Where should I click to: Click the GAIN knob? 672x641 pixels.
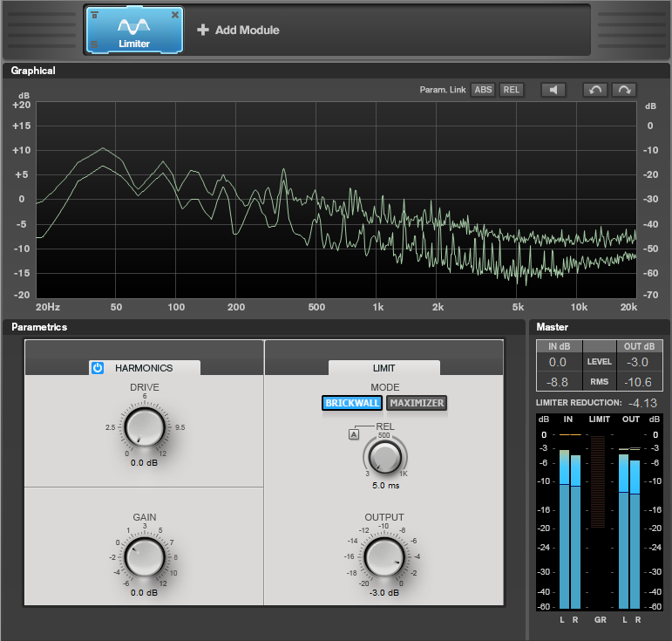(x=145, y=557)
